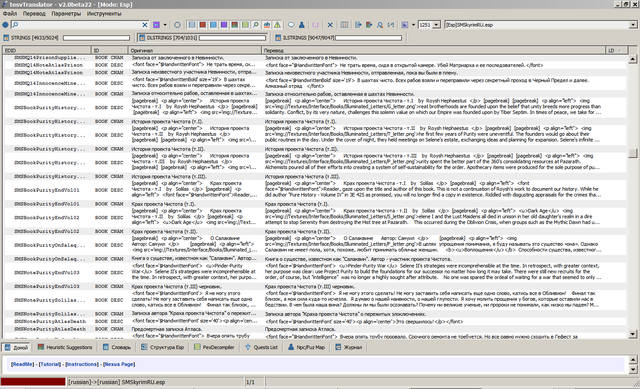Focus the search input field
This screenshot has height=389, width=640.
[80, 25]
